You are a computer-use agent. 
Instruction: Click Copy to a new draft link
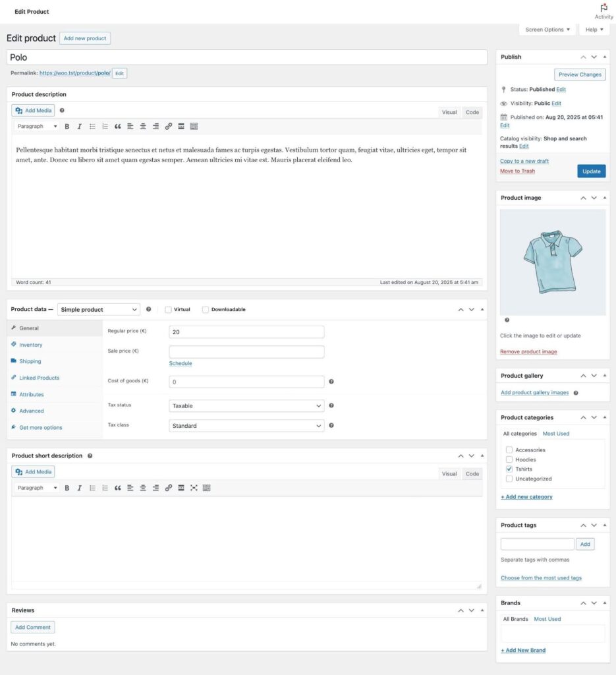point(524,161)
